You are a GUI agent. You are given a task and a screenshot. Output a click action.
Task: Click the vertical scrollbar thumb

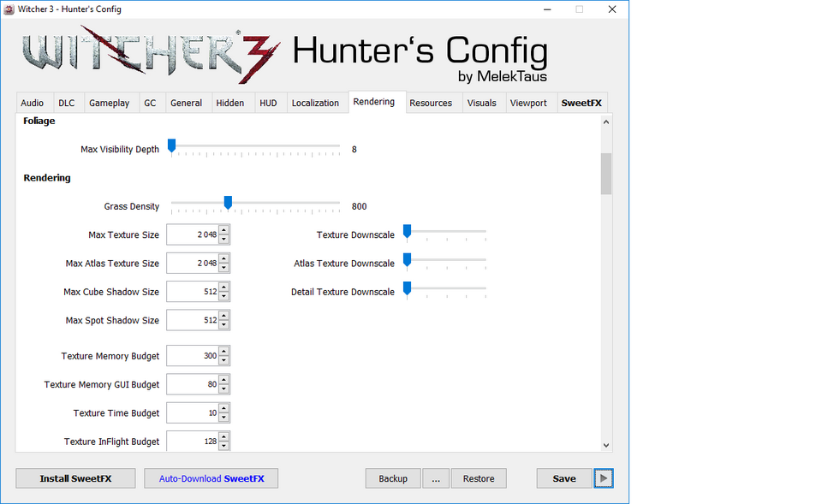click(x=606, y=174)
